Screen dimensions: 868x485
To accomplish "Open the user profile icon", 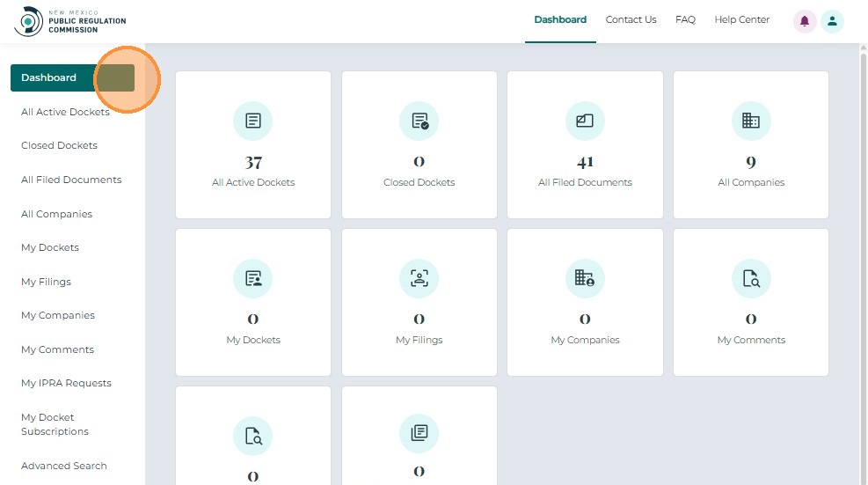I will 831,22.
